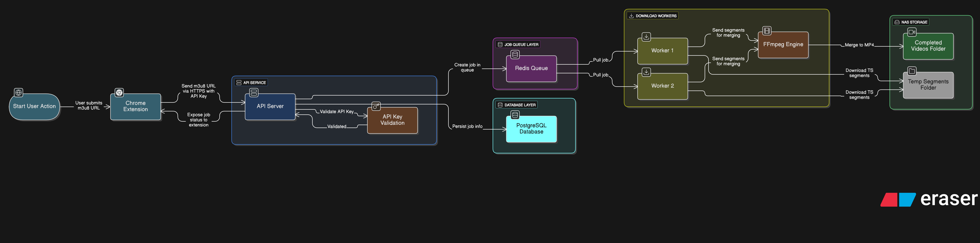
Task: Click the drive icon in the NAS STORAGE label
Action: pos(897,22)
